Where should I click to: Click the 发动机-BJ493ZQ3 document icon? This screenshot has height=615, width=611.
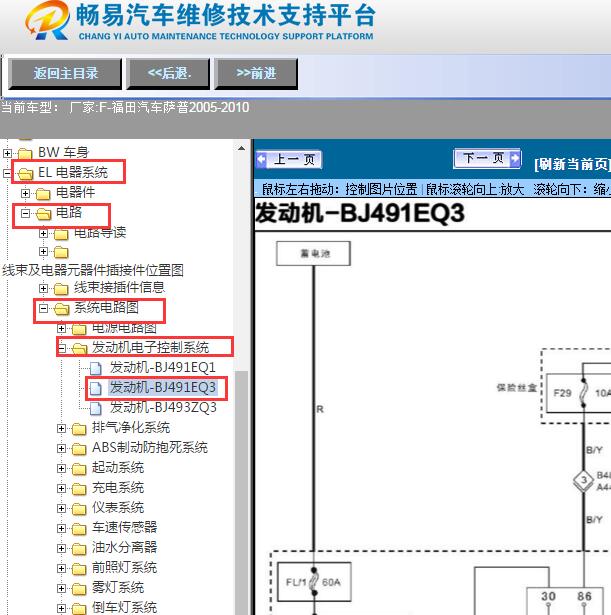point(96,408)
